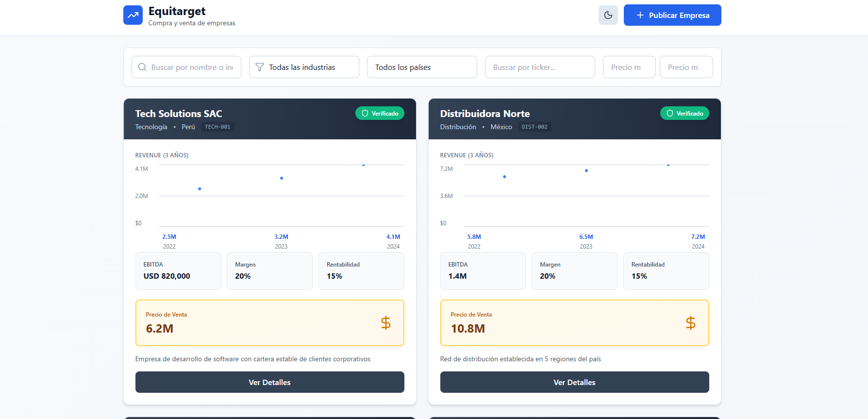Click the funnel filter icon
Image resolution: width=868 pixels, height=419 pixels.
[260, 67]
